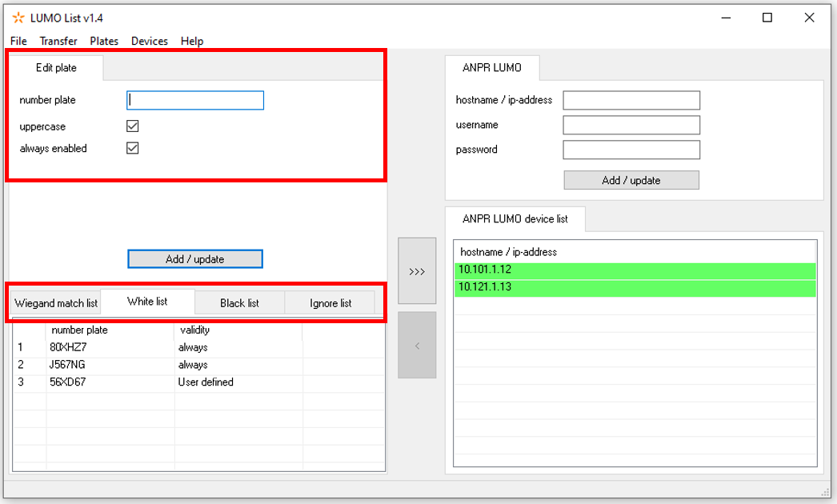Select the Edit plate tab
Image resolution: width=837 pixels, height=504 pixels.
(x=56, y=68)
